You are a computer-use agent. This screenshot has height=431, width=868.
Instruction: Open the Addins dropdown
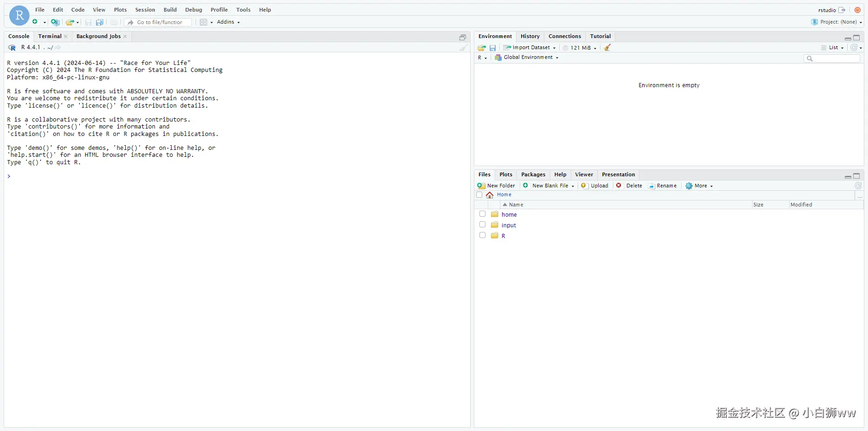point(228,22)
